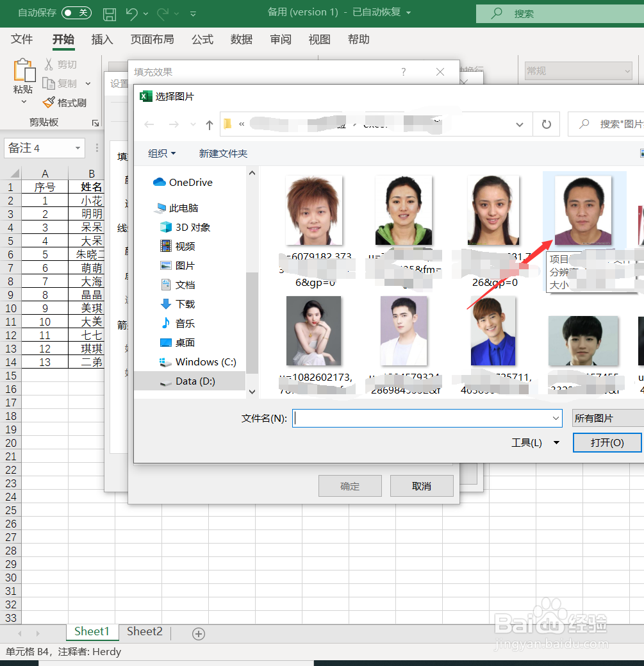
Task: Add a new sheet with plus icon
Action: (x=199, y=634)
